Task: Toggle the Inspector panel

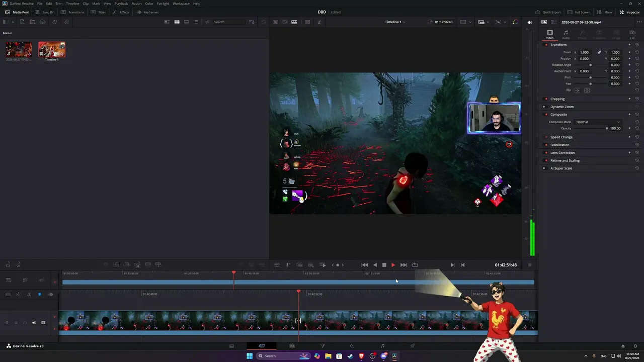Action: point(629,12)
